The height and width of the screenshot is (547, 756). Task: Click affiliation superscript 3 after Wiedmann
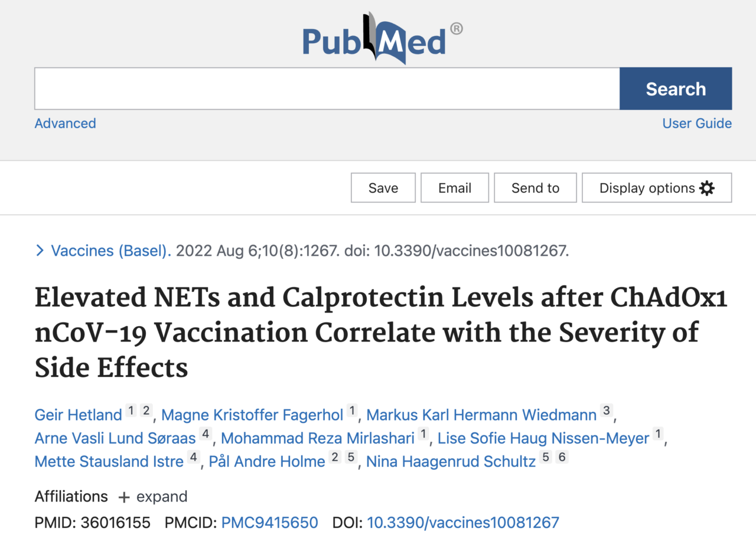point(606,411)
